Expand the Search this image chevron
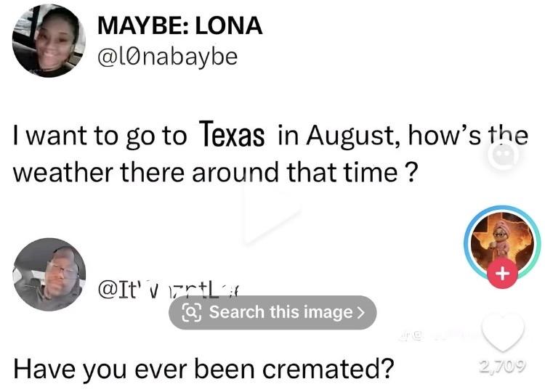545x392 pixels. click(361, 312)
